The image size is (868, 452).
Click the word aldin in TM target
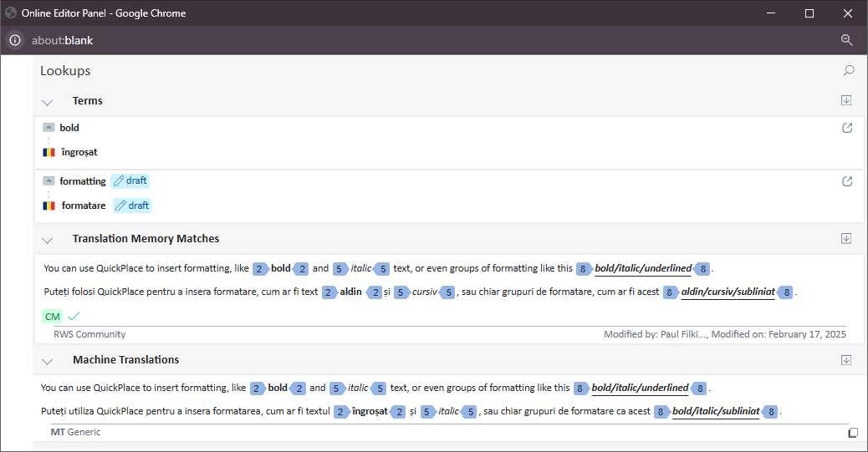[350, 292]
